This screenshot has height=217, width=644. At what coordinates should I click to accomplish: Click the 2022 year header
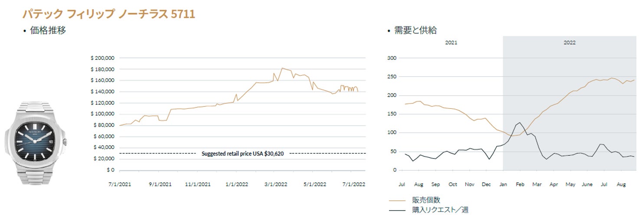569,43
